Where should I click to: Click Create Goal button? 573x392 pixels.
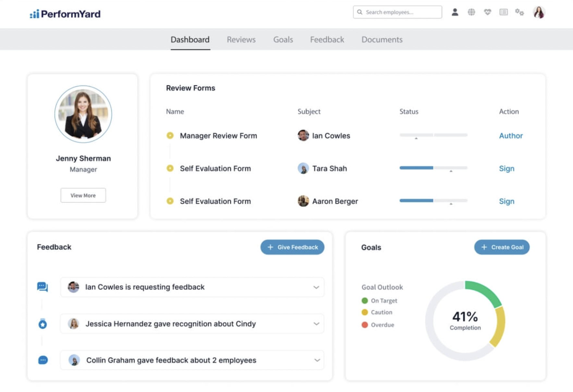(x=502, y=247)
